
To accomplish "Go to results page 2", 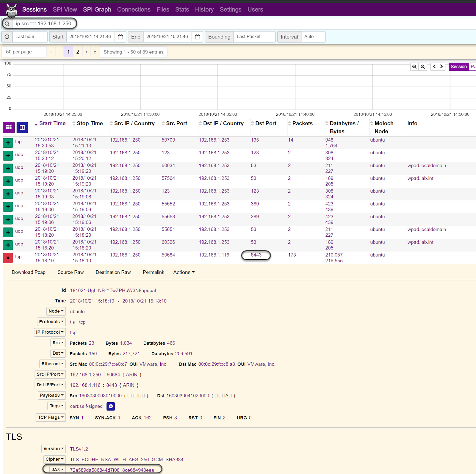I will coord(78,52).
